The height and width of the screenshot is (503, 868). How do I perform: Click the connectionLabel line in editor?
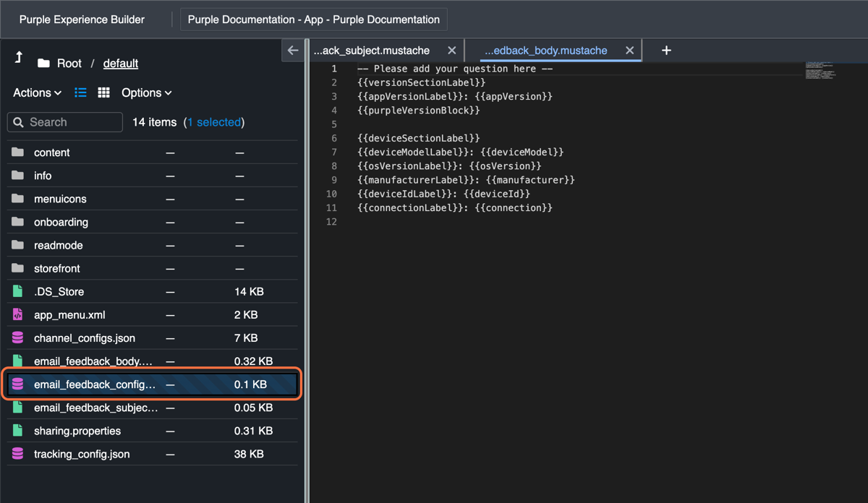coord(455,207)
